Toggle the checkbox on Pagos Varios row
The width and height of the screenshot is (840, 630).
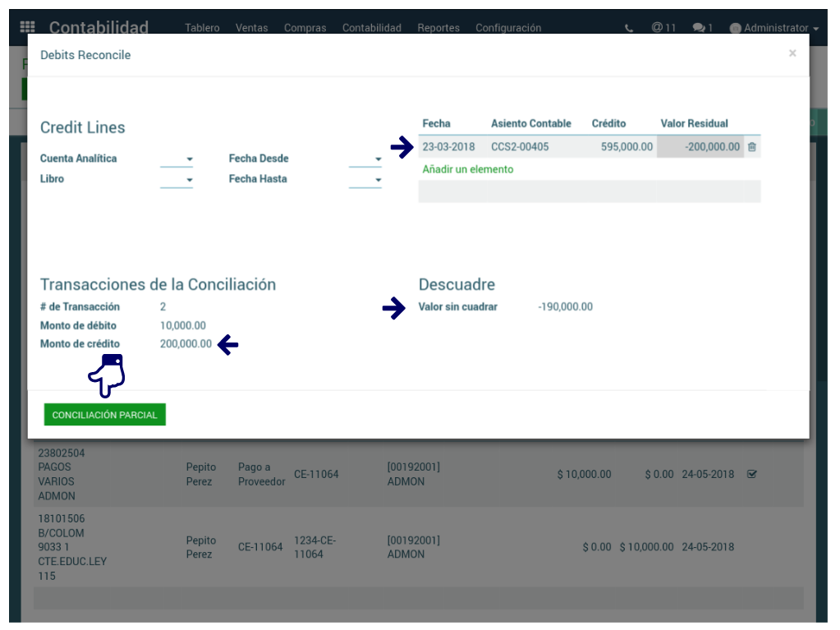tap(751, 474)
